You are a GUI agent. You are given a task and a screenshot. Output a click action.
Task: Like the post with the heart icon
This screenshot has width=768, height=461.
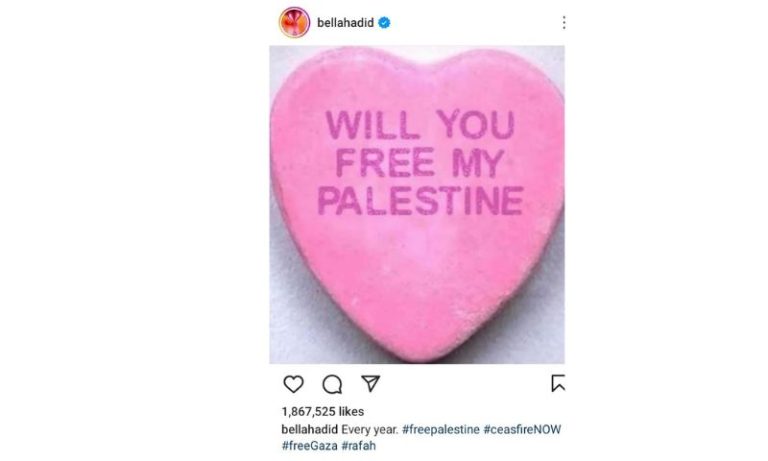pos(293,384)
